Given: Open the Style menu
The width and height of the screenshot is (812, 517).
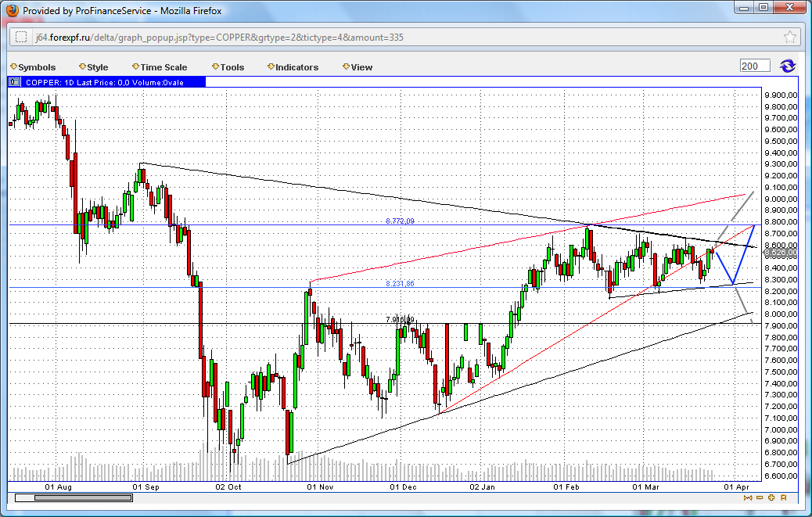Looking at the screenshot, I should click(x=94, y=67).
